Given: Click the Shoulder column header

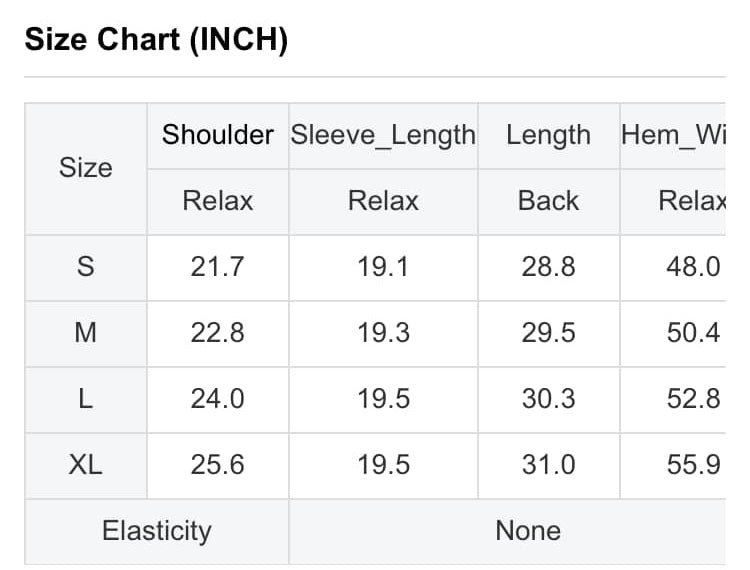Looking at the screenshot, I should tap(218, 136).
